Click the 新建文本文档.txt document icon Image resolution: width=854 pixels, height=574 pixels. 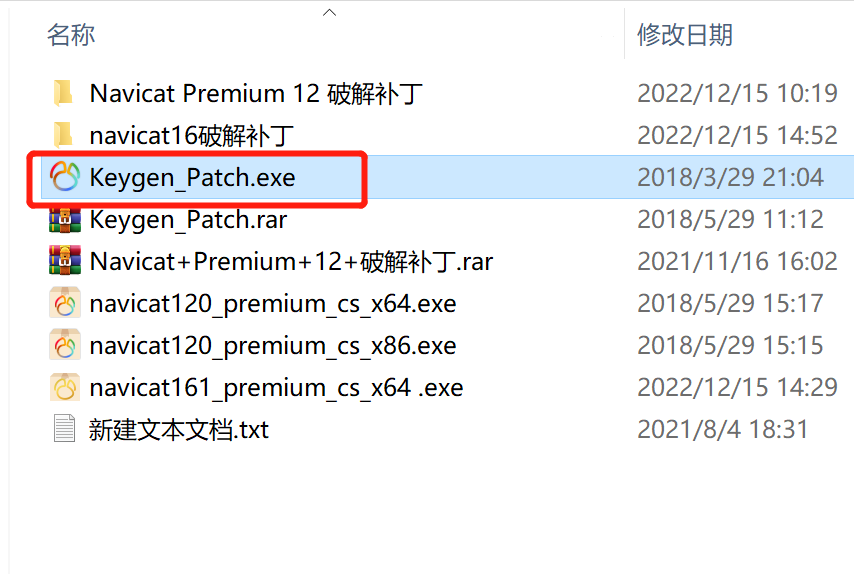pyautogui.click(x=64, y=429)
